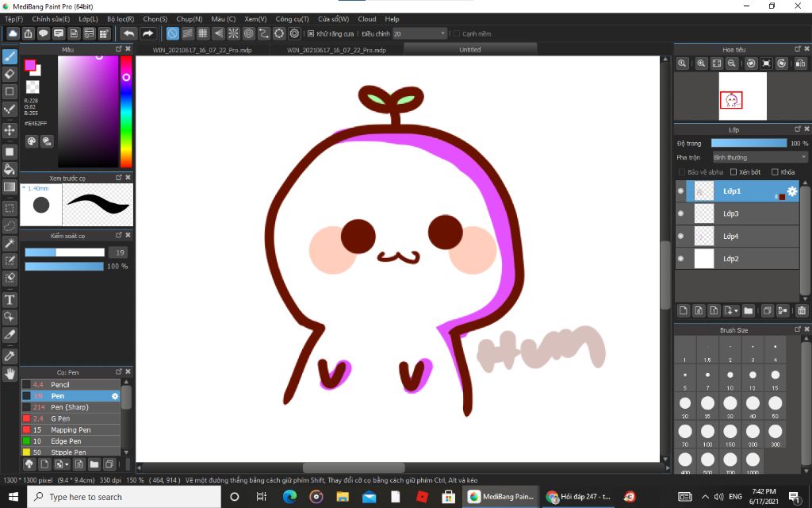
Task: Delete layer with the trash icon
Action: coord(802,310)
